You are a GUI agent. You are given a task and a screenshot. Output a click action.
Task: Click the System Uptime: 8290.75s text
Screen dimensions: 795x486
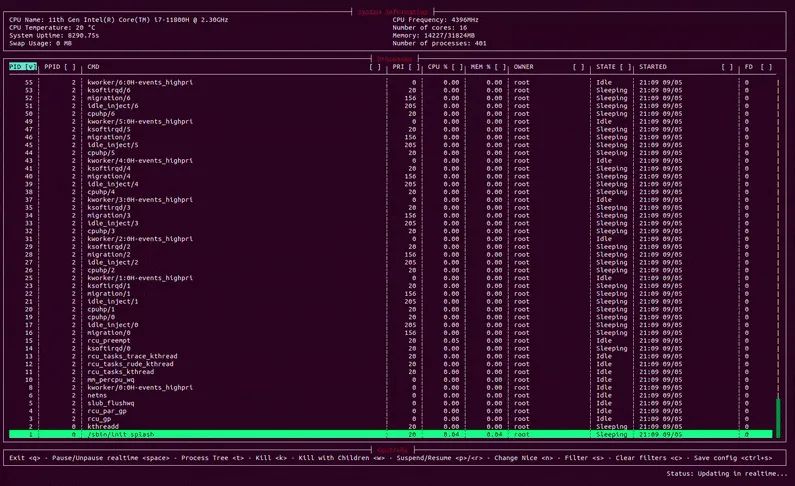[x=54, y=35]
